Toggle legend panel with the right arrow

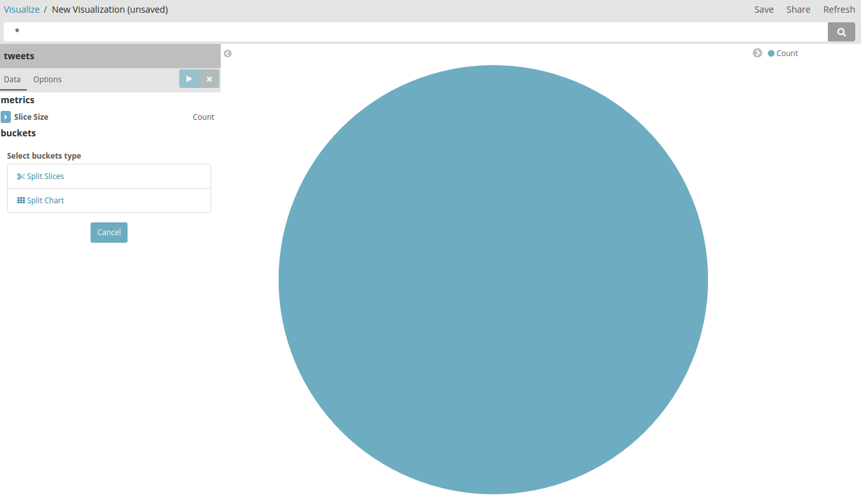tap(757, 53)
